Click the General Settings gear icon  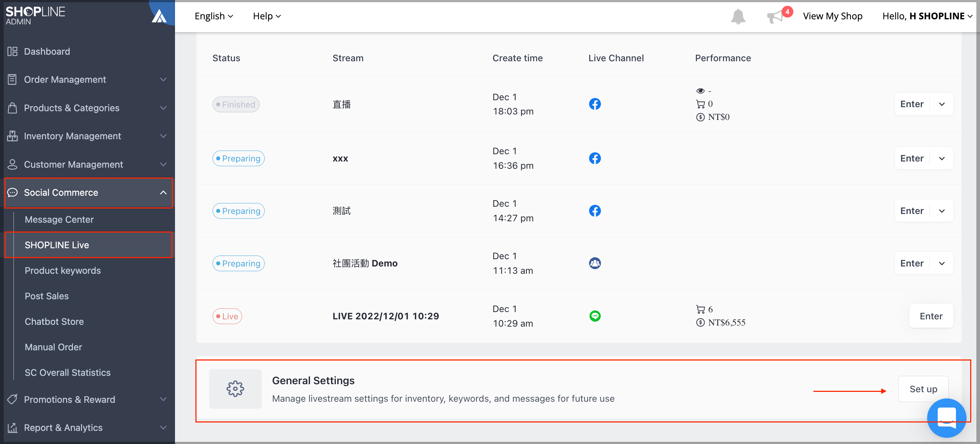pos(235,389)
